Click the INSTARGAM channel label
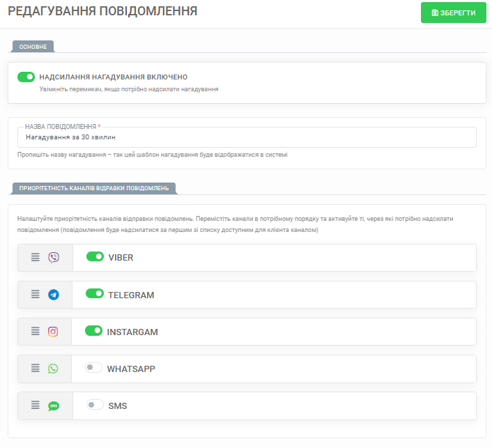492x448 pixels. [132, 332]
